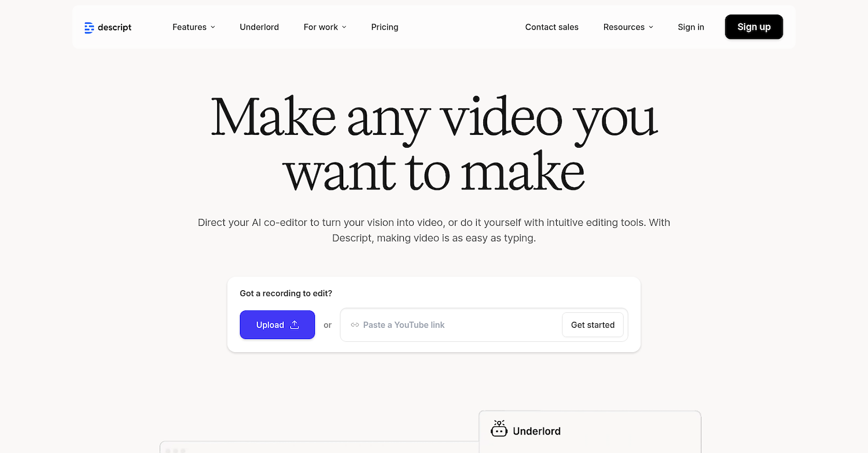868x453 pixels.
Task: Click the 'Direct your AI co-editor' description paragraph
Action: [x=434, y=231]
